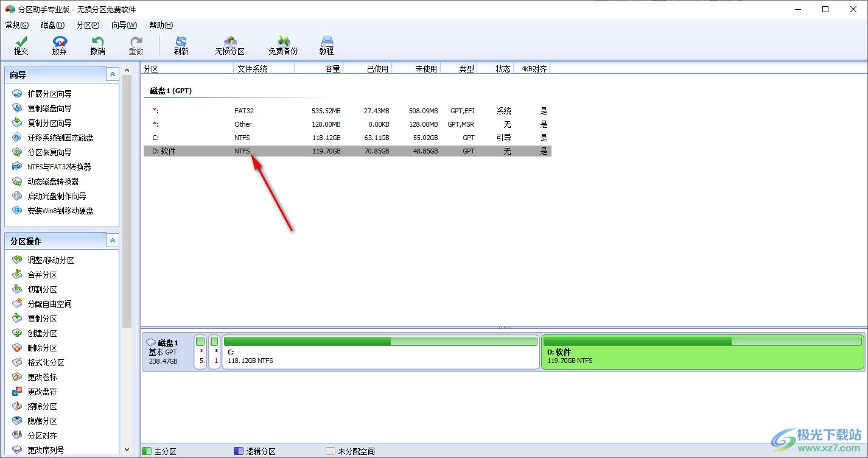Image resolution: width=868 pixels, height=458 pixels.
Task: Open the 分区(P) menu
Action: [88, 25]
